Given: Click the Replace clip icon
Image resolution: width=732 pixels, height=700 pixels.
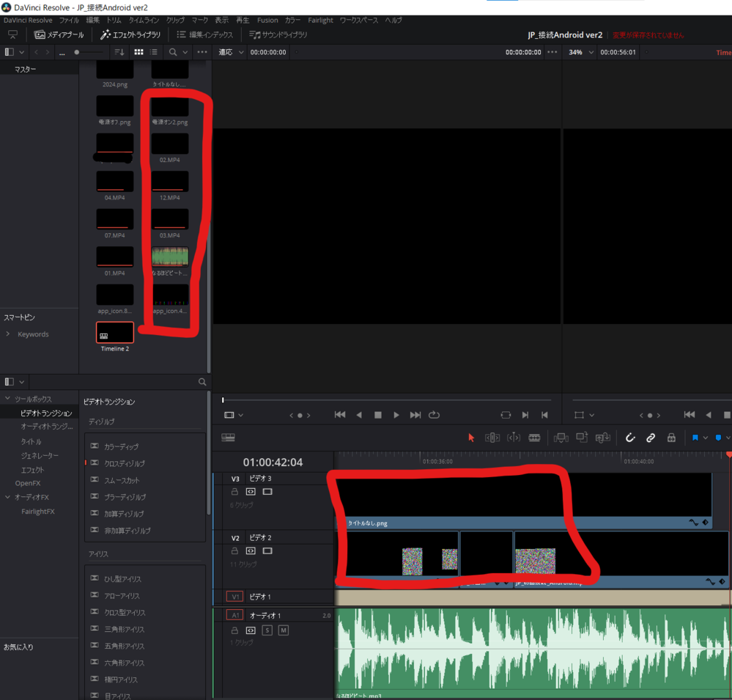Looking at the screenshot, I should click(x=603, y=438).
